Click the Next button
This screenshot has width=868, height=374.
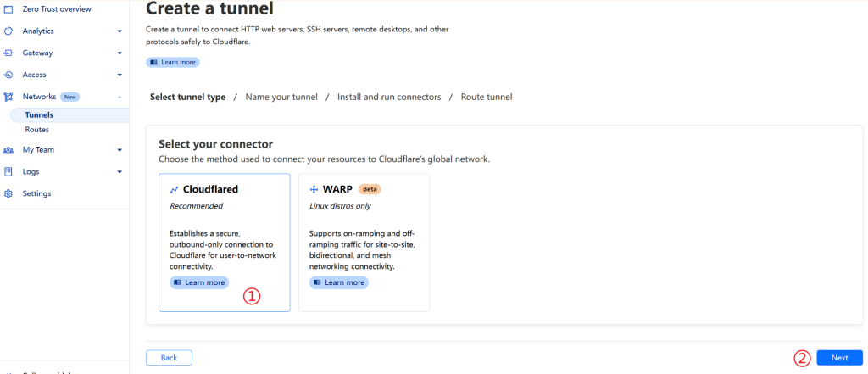pyautogui.click(x=839, y=358)
